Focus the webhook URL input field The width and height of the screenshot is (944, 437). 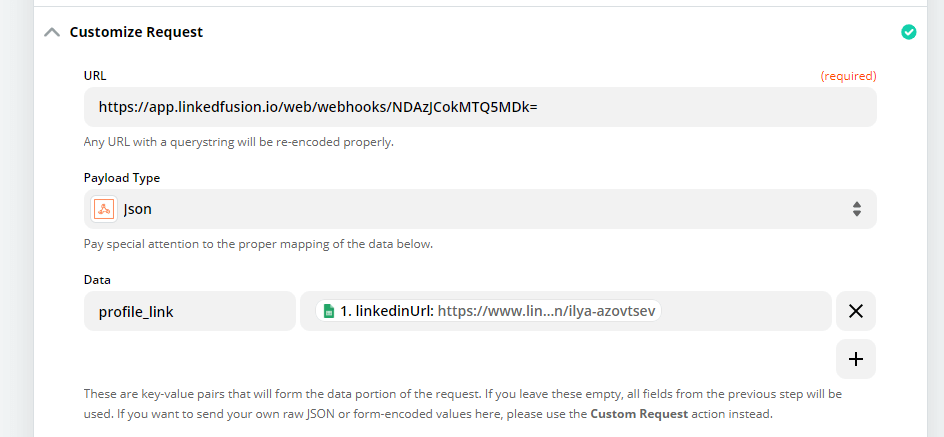click(480, 107)
